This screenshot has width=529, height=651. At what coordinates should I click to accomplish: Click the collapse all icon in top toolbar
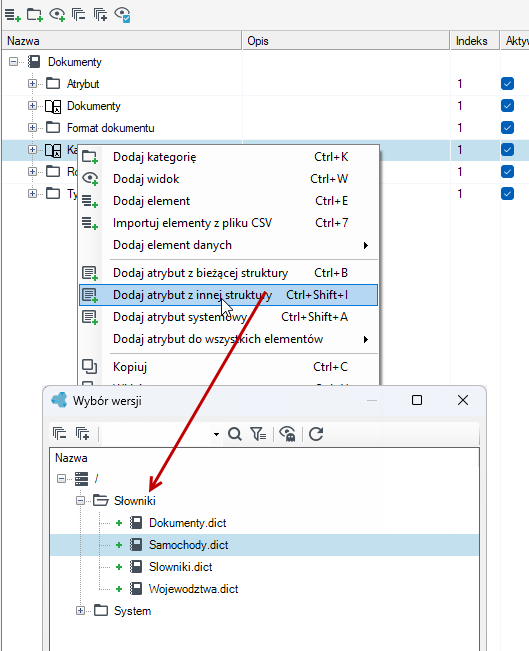pos(78,15)
